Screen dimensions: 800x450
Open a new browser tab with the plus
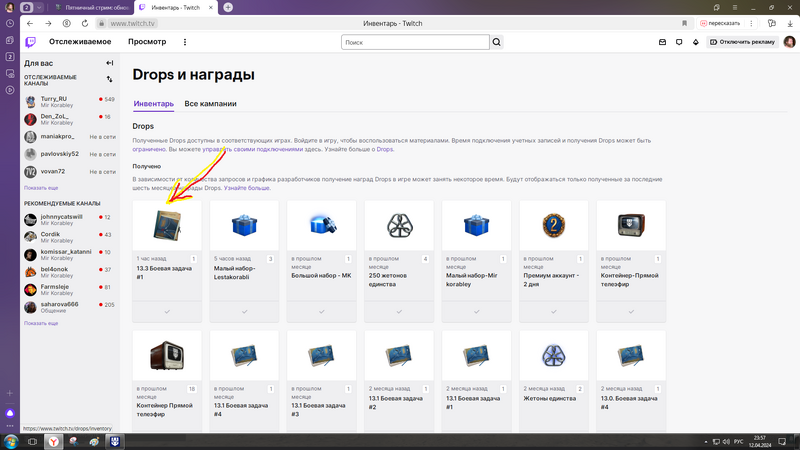point(228,7)
